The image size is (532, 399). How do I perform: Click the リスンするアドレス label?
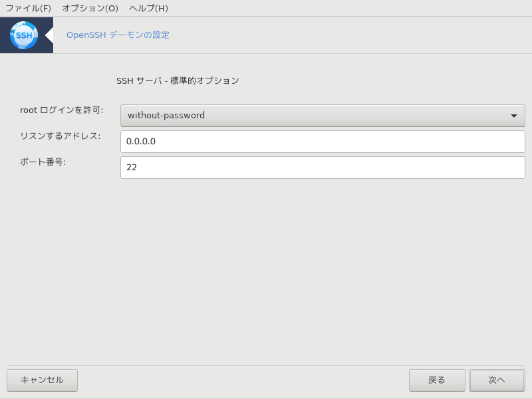60,136
